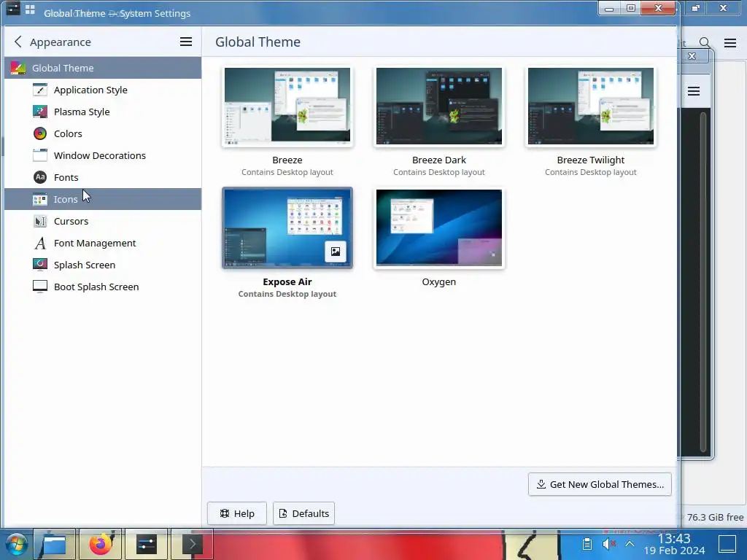747x560 pixels.
Task: Click the Cursors icon
Action: point(40,222)
